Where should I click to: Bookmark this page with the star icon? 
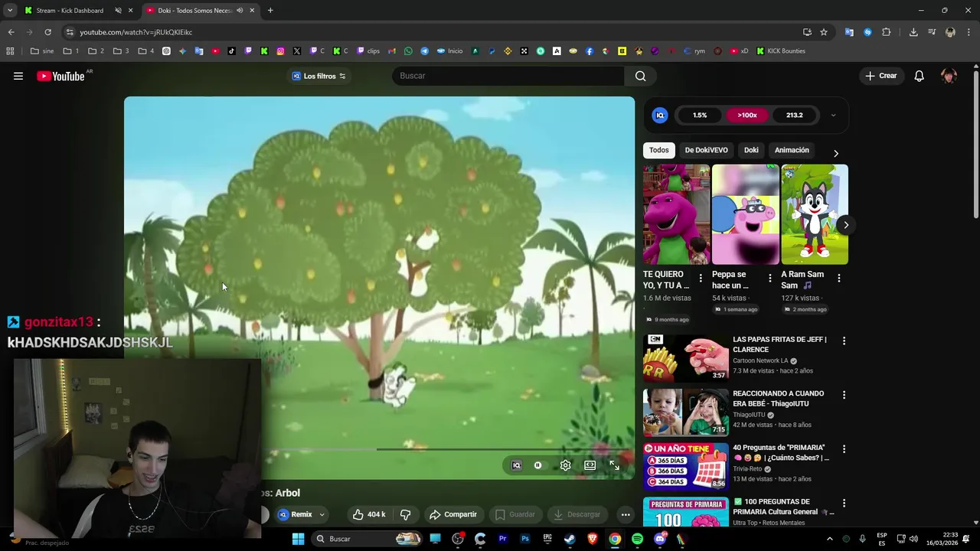824,32
